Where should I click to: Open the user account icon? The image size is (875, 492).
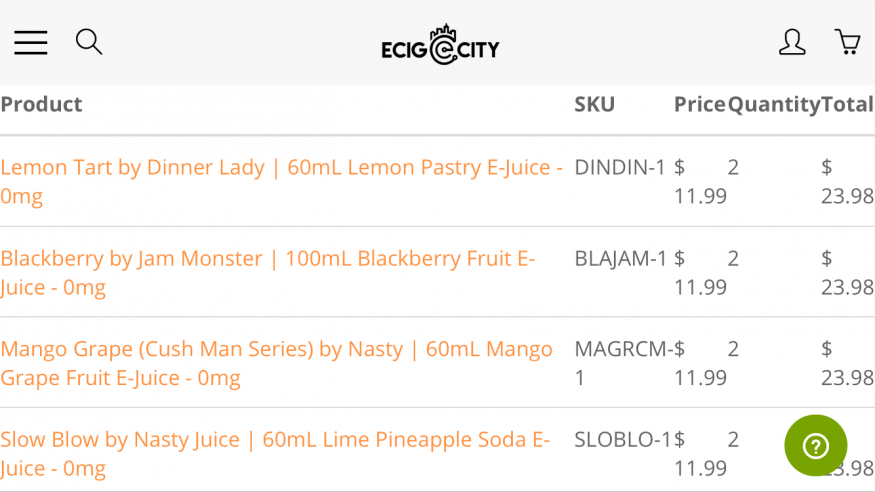[x=792, y=42]
